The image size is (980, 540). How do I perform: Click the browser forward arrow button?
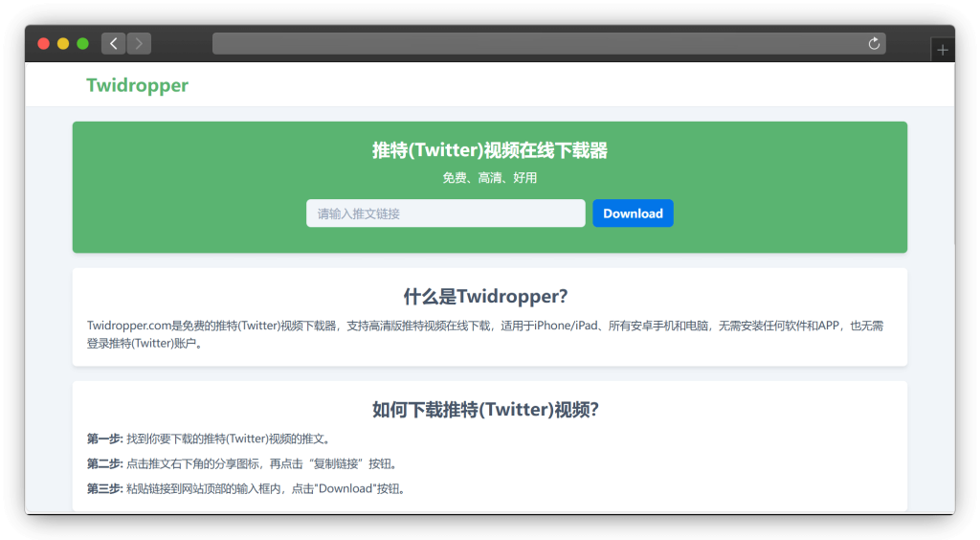point(139,43)
